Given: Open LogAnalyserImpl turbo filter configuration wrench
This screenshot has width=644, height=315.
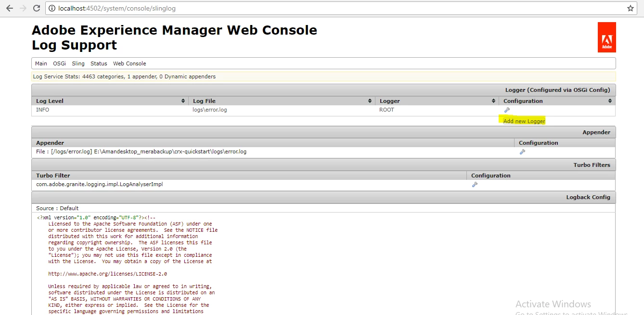Looking at the screenshot, I should pos(475,184).
